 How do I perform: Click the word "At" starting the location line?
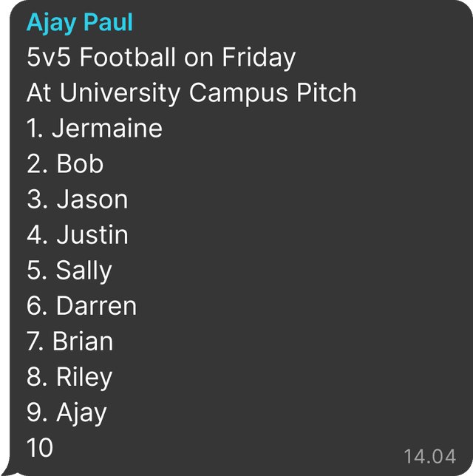pos(38,93)
